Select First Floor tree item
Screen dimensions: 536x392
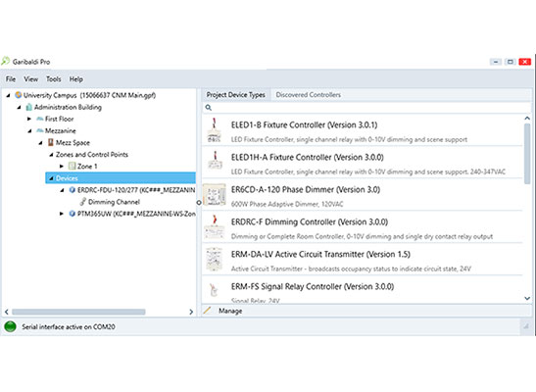click(x=59, y=119)
